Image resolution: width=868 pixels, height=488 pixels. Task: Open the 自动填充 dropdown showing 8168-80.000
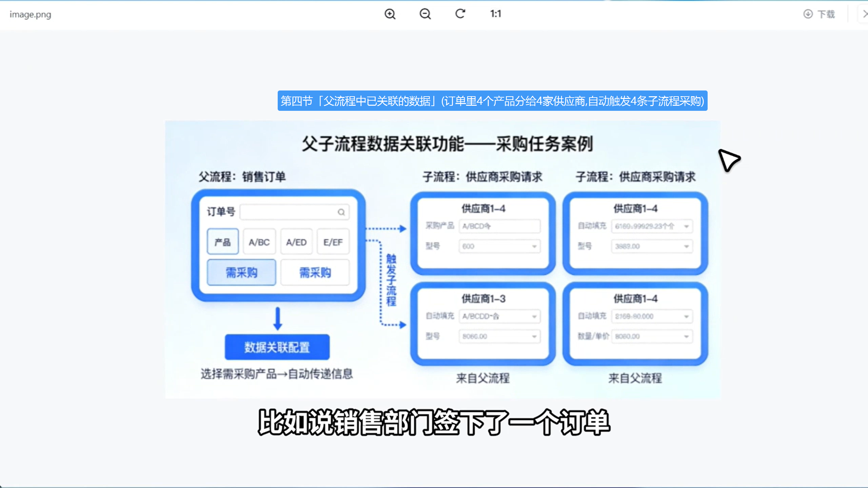(652, 316)
